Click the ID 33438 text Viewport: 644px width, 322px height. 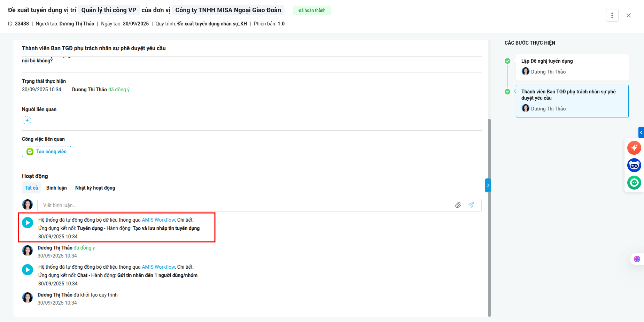coord(18,24)
